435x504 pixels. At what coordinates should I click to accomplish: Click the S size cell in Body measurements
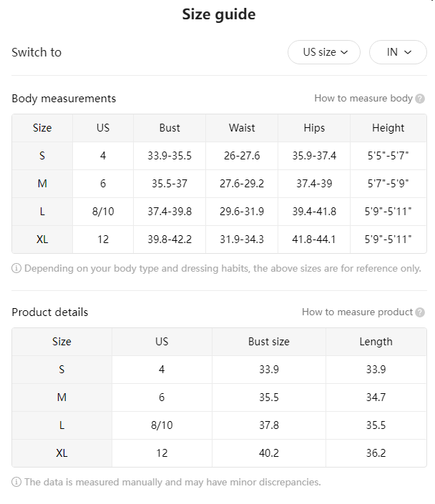pyautogui.click(x=42, y=156)
